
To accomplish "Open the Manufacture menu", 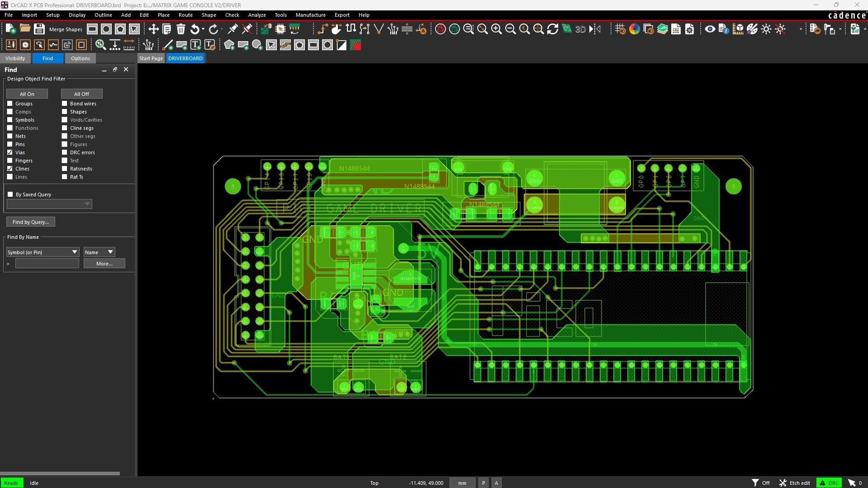I will click(310, 15).
